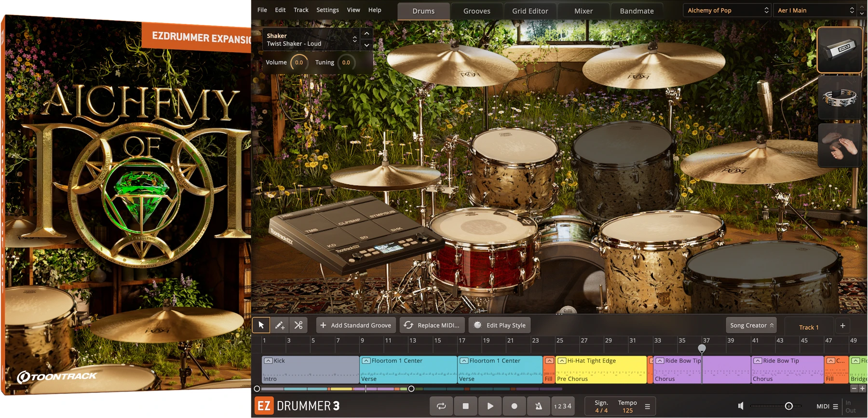The height and width of the screenshot is (418, 868).
Task: Expand the Kick Intro block menu
Action: point(269,361)
